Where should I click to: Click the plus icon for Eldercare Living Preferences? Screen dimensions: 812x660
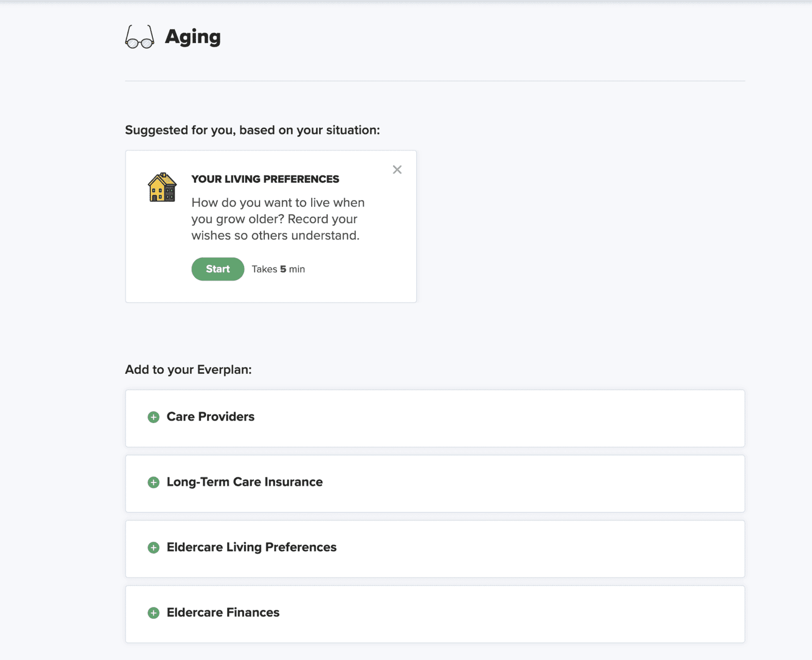coord(152,547)
